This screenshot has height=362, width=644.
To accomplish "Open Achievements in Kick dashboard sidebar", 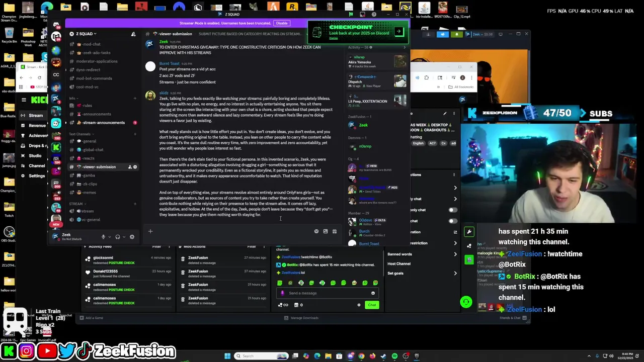I will pyautogui.click(x=34, y=136).
